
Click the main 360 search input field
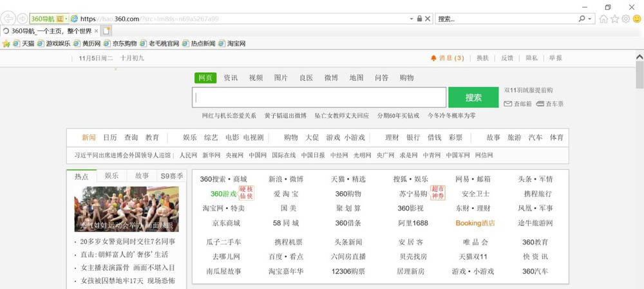tap(319, 97)
